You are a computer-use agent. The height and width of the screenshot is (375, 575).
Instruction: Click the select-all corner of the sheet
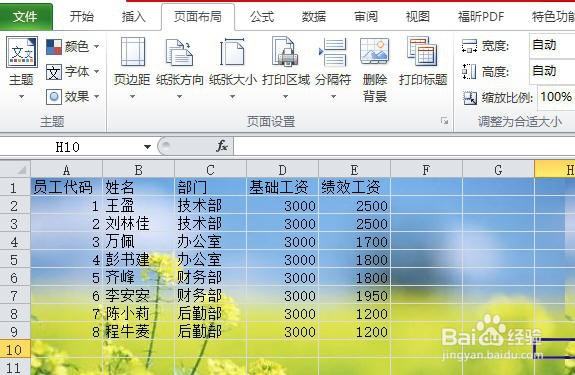pyautogui.click(x=15, y=169)
